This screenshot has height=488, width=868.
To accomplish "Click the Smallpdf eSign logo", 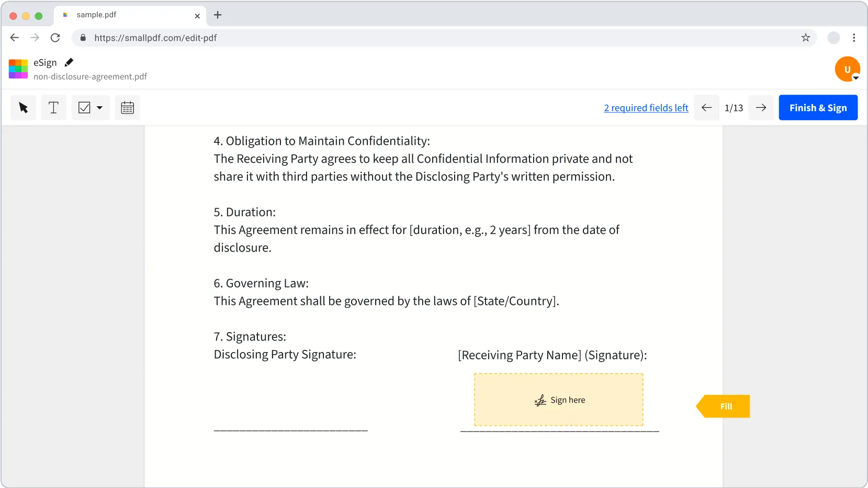I will pyautogui.click(x=18, y=69).
